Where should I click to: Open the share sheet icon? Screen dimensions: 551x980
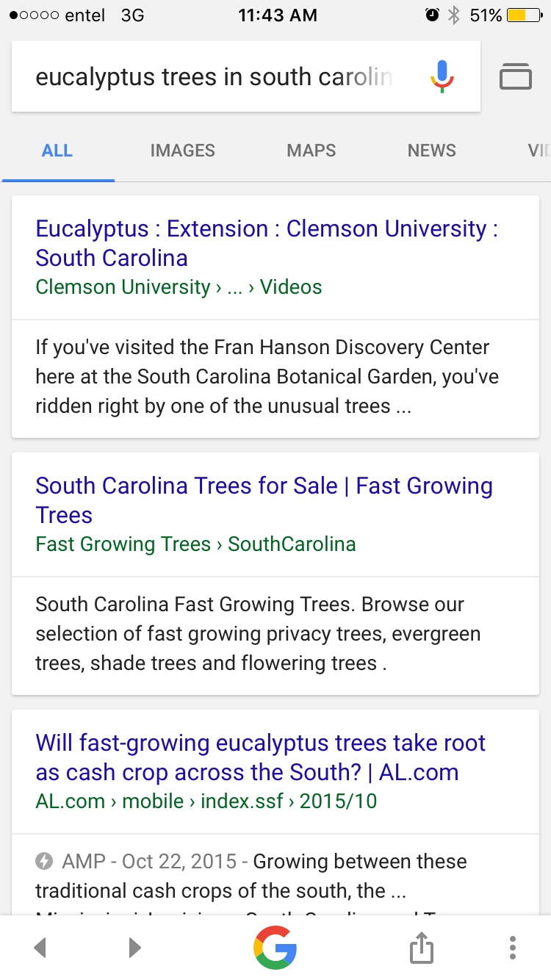[x=421, y=948]
